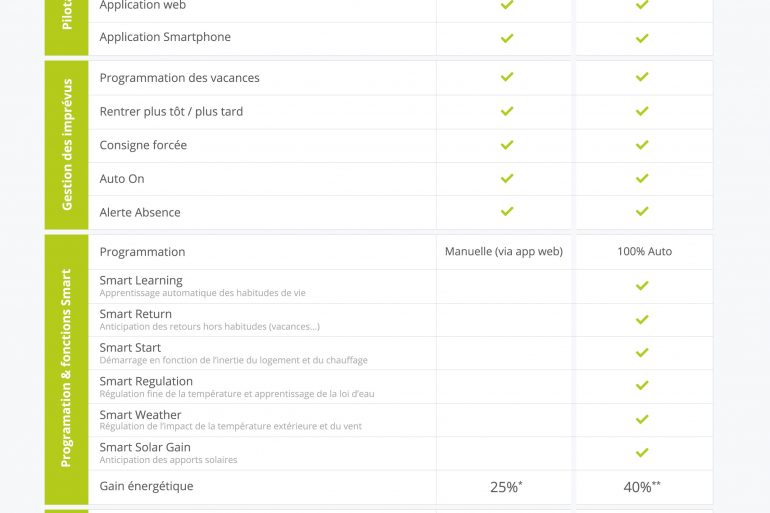Click first-column checkmark for Alerte Absence
Image resolution: width=770 pixels, height=513 pixels.
click(x=507, y=211)
